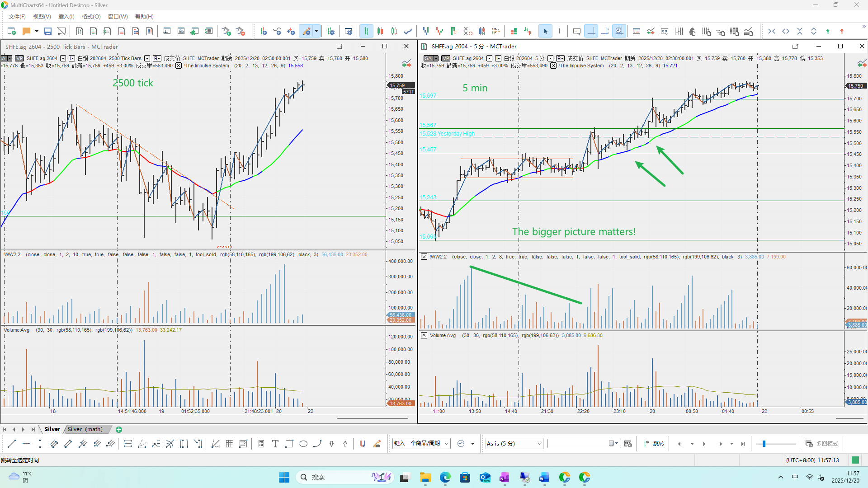Switch chart style to red-green candlestick
Image resolution: width=868 pixels, height=488 pixels.
click(380, 31)
